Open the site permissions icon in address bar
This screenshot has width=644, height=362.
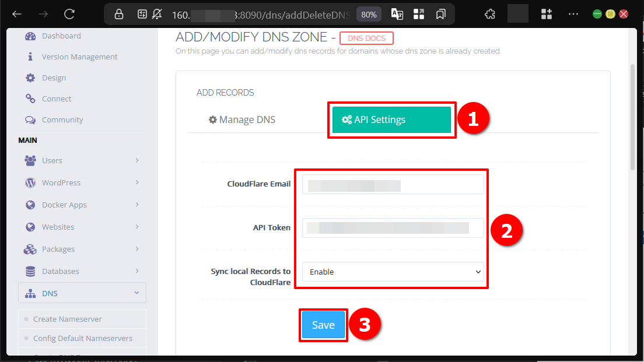point(142,15)
